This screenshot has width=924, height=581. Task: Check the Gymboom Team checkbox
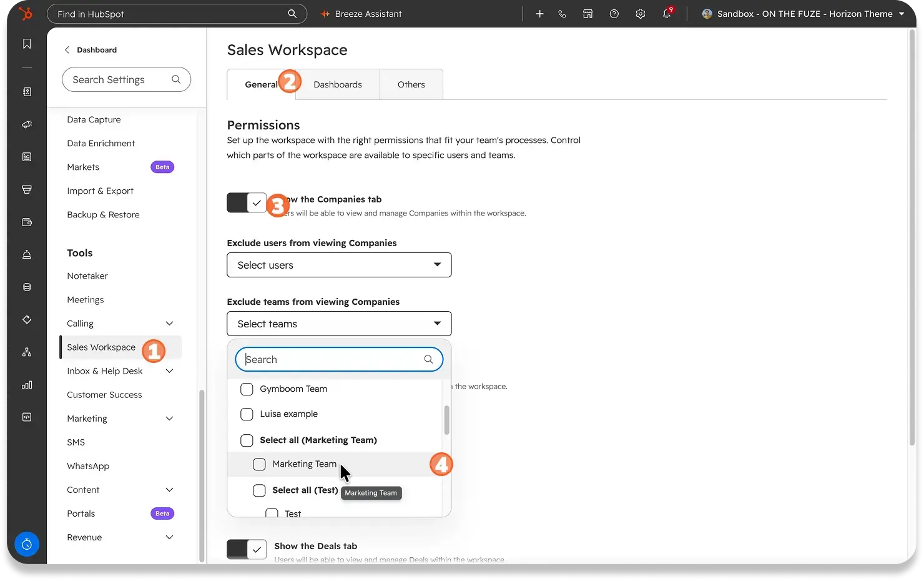coord(247,389)
